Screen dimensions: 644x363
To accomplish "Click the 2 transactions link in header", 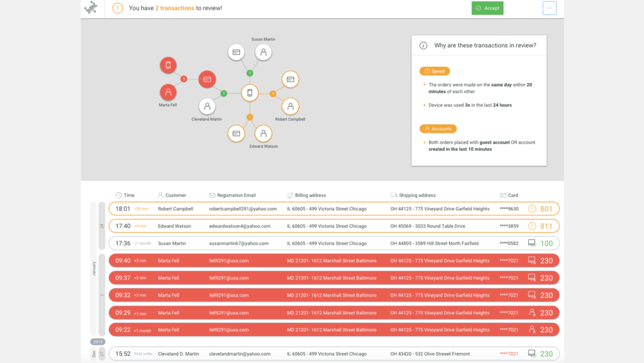I will click(x=174, y=8).
